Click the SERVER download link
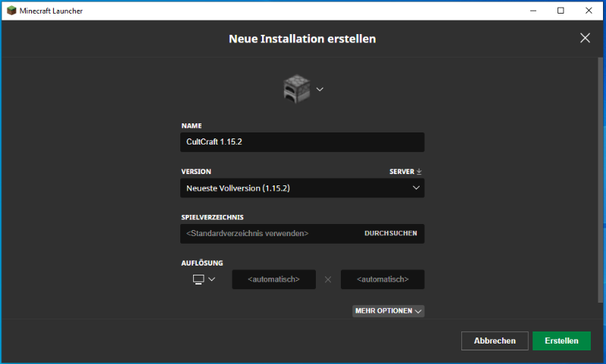Image resolution: width=606 pixels, height=364 pixels. (405, 172)
